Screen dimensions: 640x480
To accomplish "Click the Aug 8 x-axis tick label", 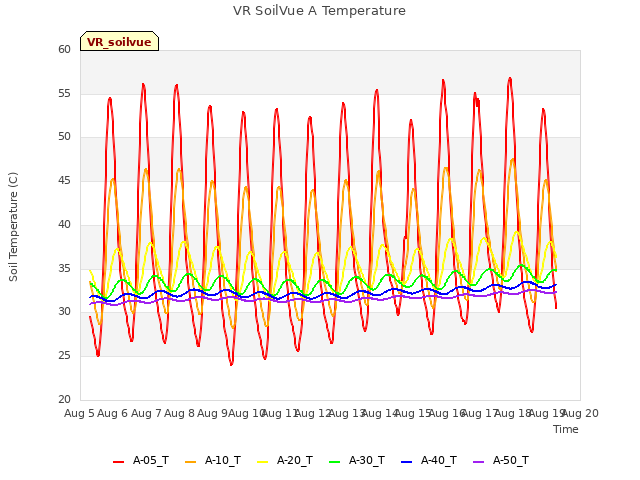I will point(180,413).
